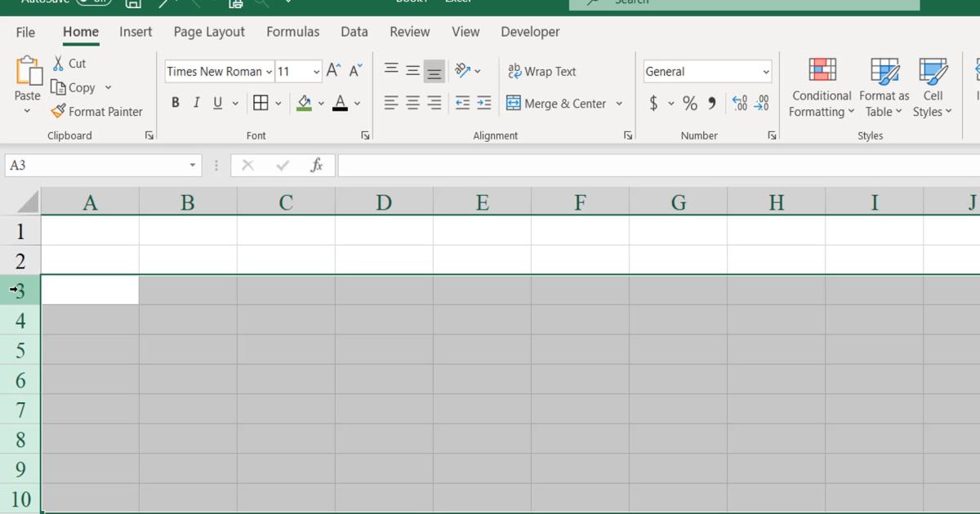Click the Increase Decimal icon
980x514 pixels.
point(740,103)
